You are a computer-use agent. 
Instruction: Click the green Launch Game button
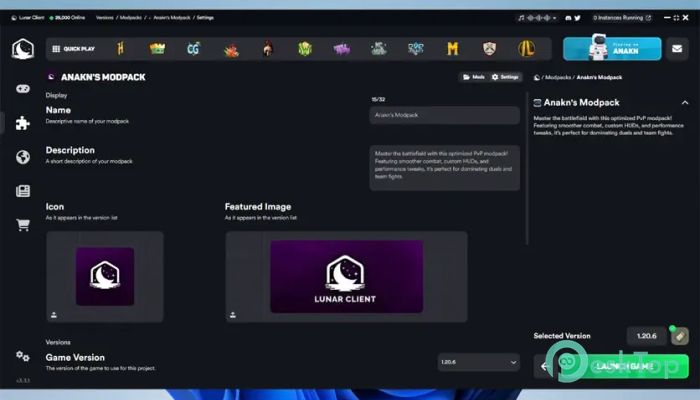625,367
